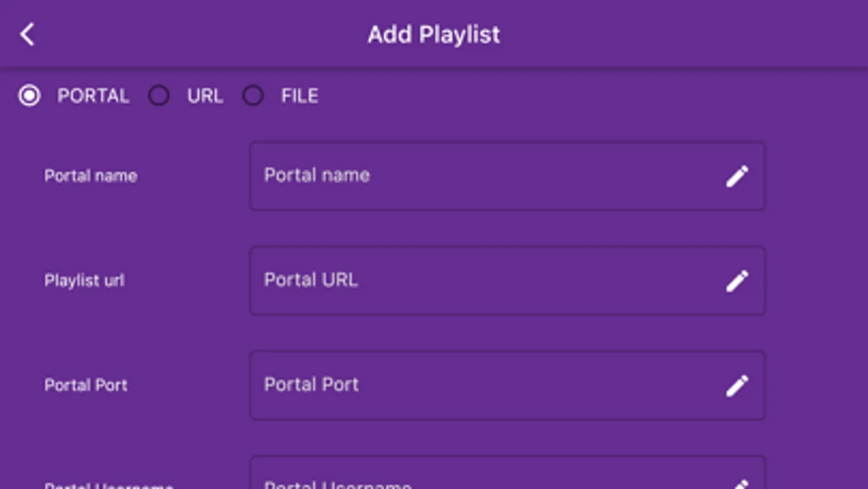Image resolution: width=868 pixels, height=489 pixels.
Task: Click the Portal name label on left
Action: (x=91, y=176)
